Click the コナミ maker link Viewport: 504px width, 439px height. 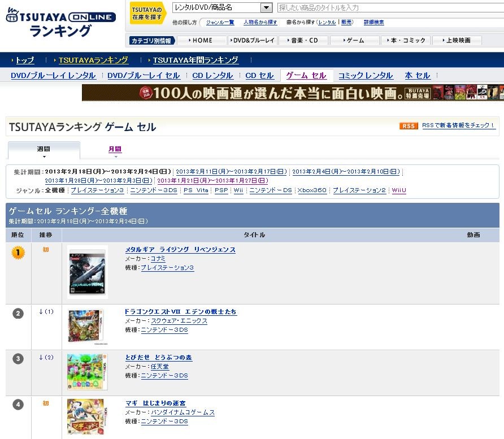coord(158,259)
